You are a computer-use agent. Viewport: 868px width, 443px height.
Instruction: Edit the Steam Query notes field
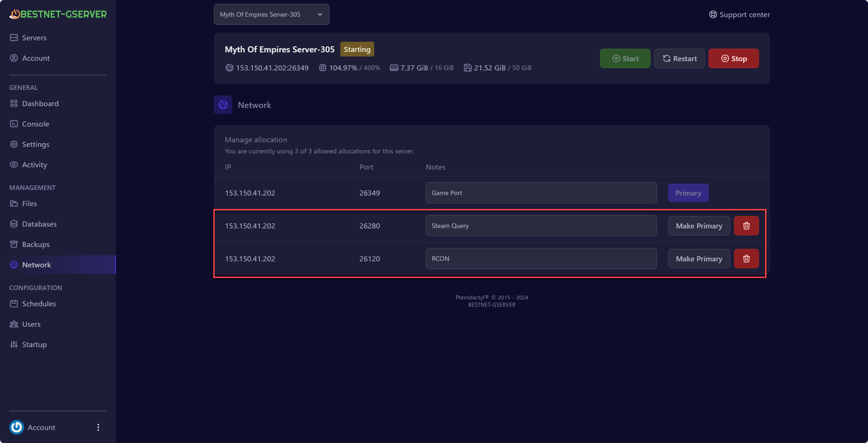tap(541, 226)
